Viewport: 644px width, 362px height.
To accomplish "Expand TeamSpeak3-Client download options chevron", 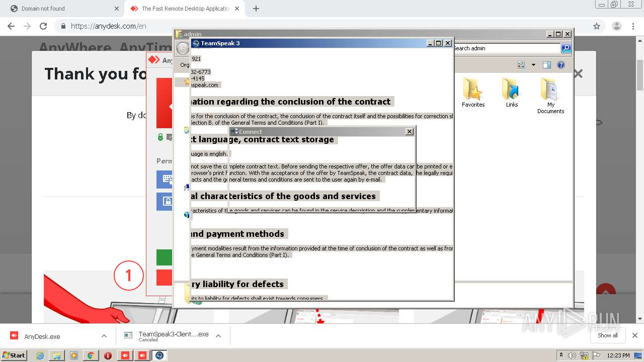I will (218, 336).
